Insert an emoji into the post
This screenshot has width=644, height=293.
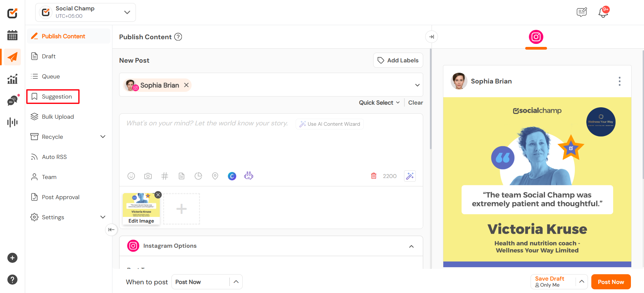(x=131, y=176)
